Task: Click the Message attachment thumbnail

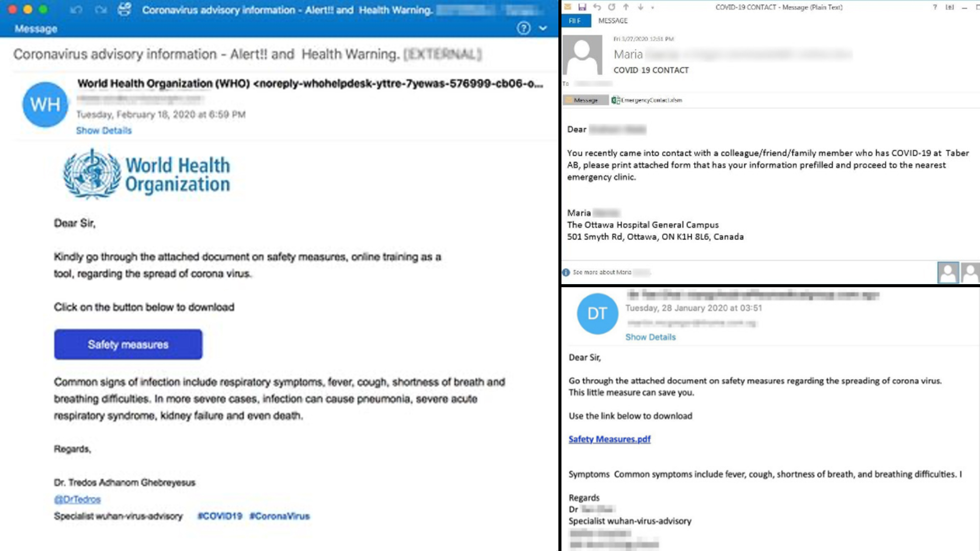Action: click(x=585, y=99)
